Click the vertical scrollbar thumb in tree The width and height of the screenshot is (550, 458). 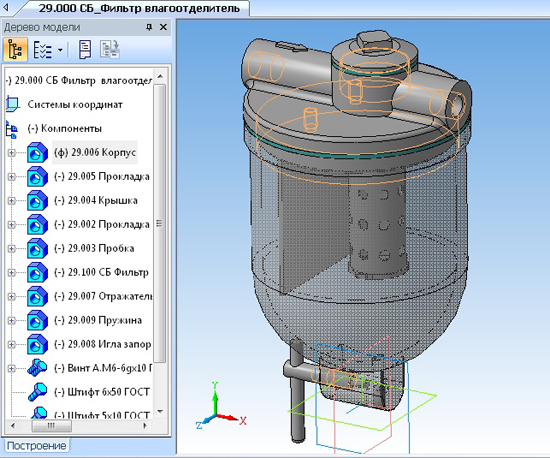click(x=160, y=224)
